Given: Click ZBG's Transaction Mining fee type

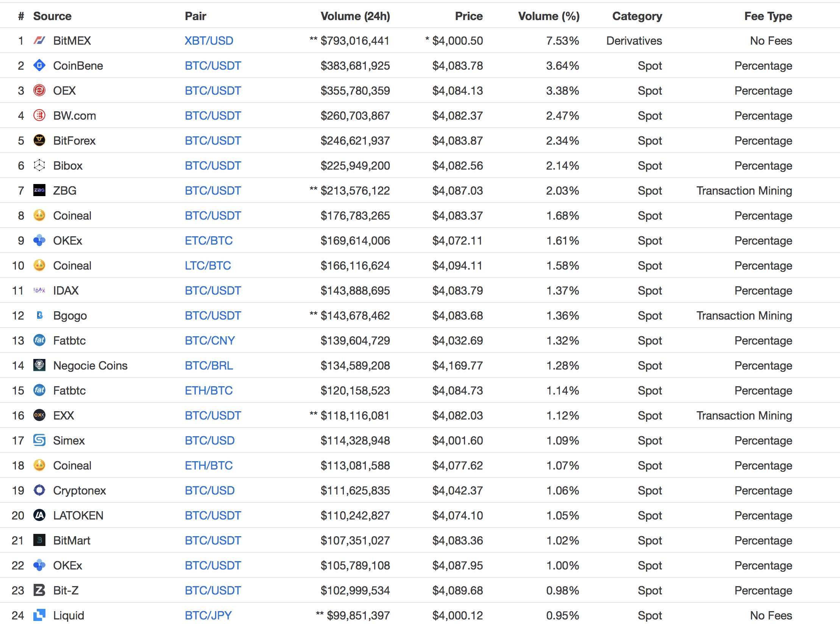Looking at the screenshot, I should point(744,190).
